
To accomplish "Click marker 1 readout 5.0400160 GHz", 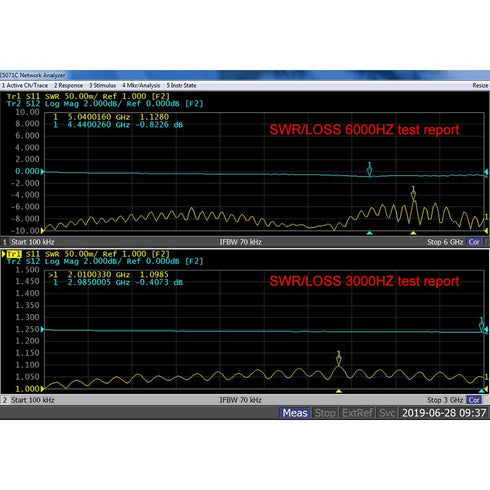I will pos(111,117).
